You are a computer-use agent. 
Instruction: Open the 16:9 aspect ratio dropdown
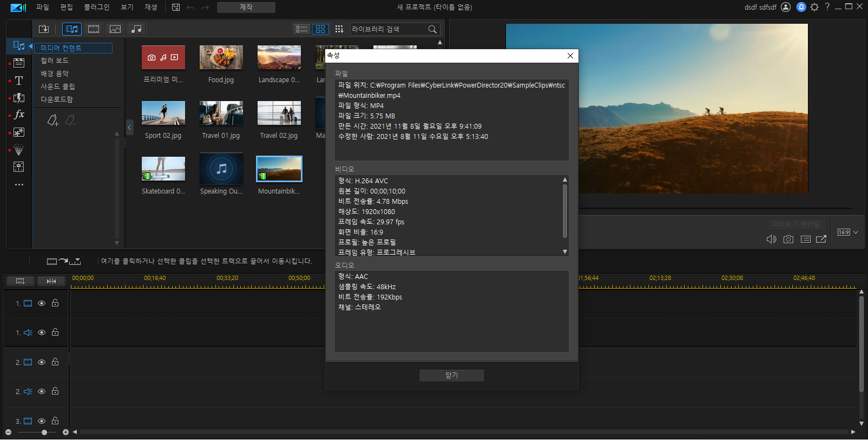[x=848, y=232]
